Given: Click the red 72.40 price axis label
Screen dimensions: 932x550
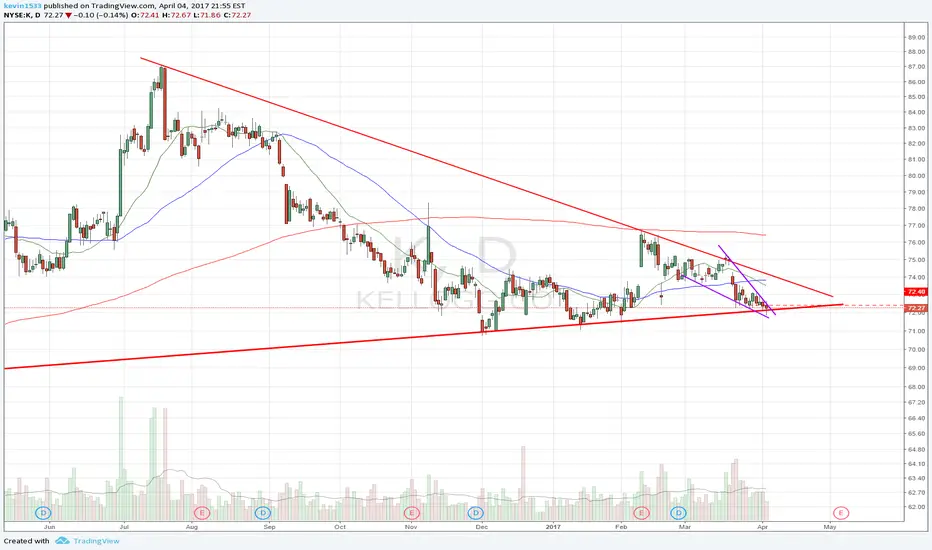Looking at the screenshot, I should tap(916, 292).
